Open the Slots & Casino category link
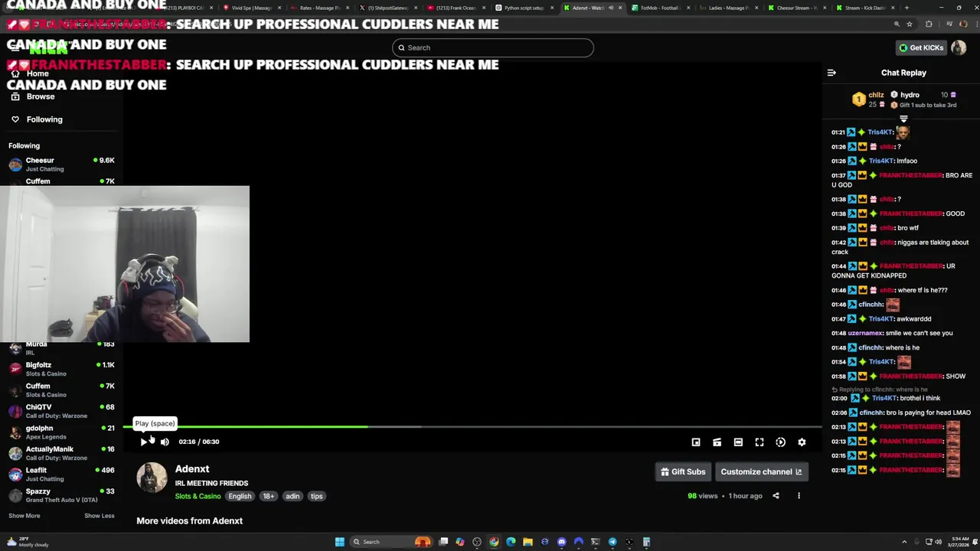 tap(198, 496)
